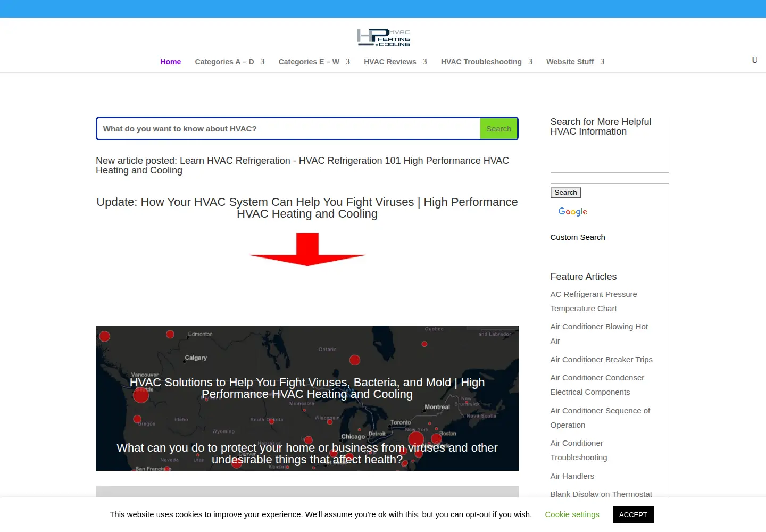Click the 'Update: How Your HVAC System' heading
Screen dimensions: 766x532
tap(307, 208)
